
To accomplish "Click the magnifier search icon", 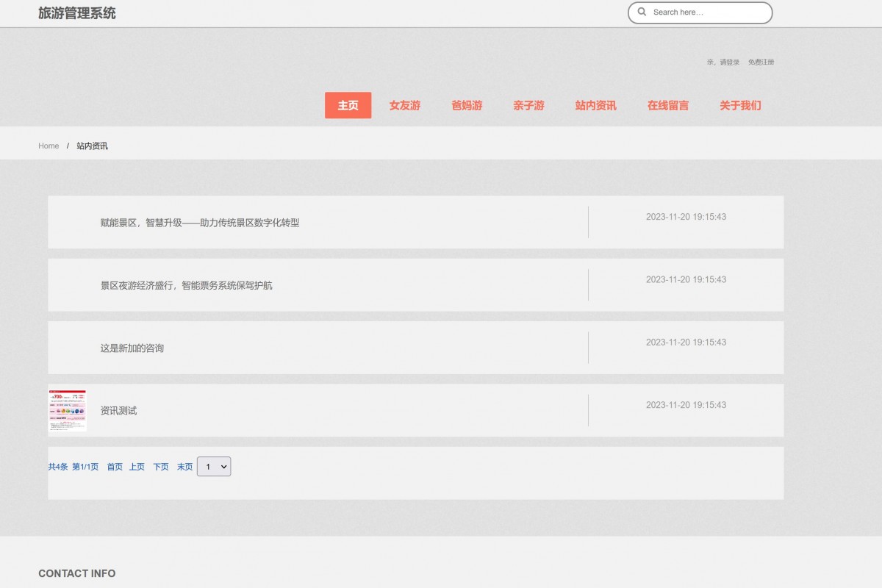I will pyautogui.click(x=642, y=12).
